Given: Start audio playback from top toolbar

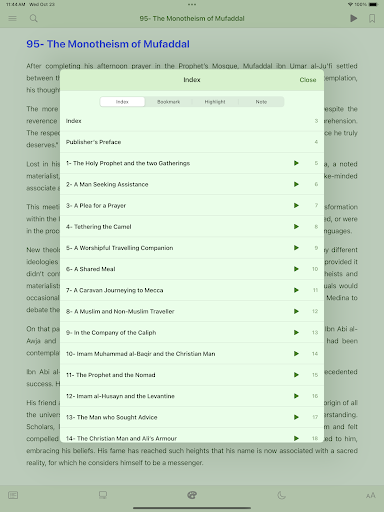Looking at the screenshot, I should [x=354, y=18].
